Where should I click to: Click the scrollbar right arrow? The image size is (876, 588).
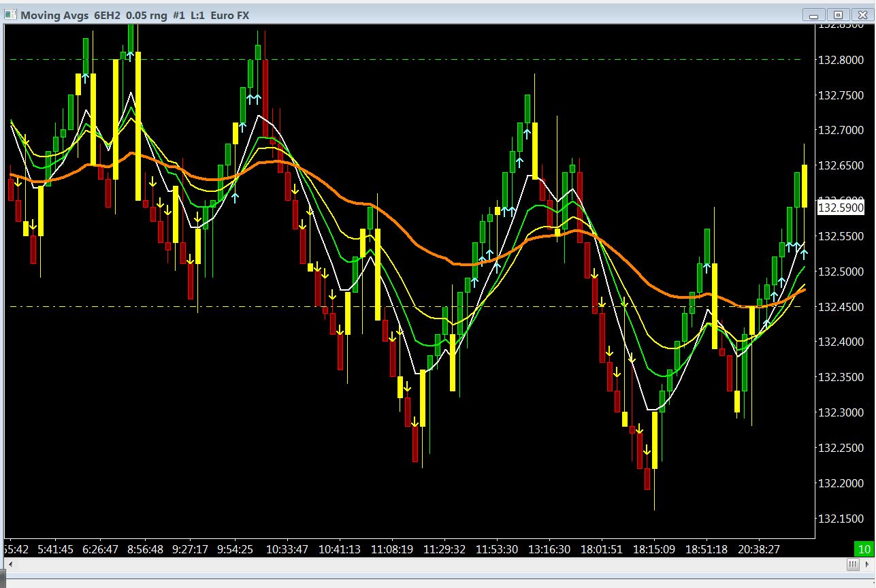point(866,565)
